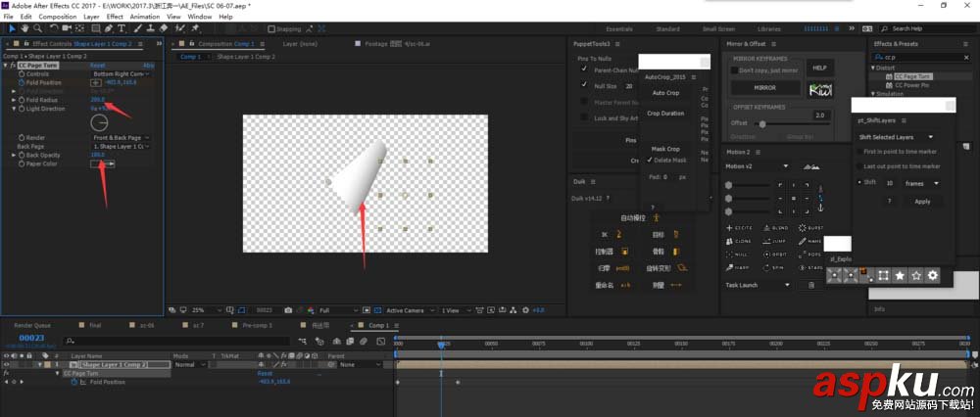Open the Back Page layer dropdown
Screen dimensions: 980x417
tap(122, 146)
